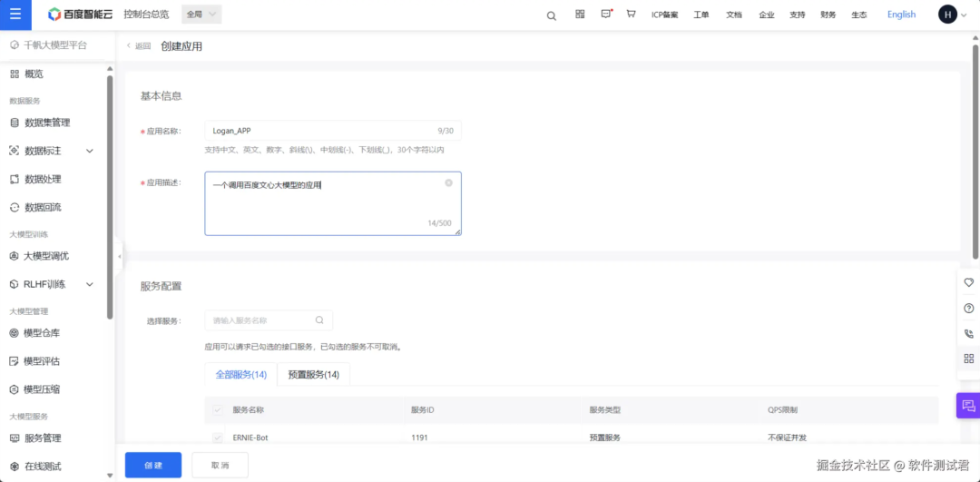The image size is (980, 482).
Task: Click the 服务ID value 1191
Action: tap(419, 438)
